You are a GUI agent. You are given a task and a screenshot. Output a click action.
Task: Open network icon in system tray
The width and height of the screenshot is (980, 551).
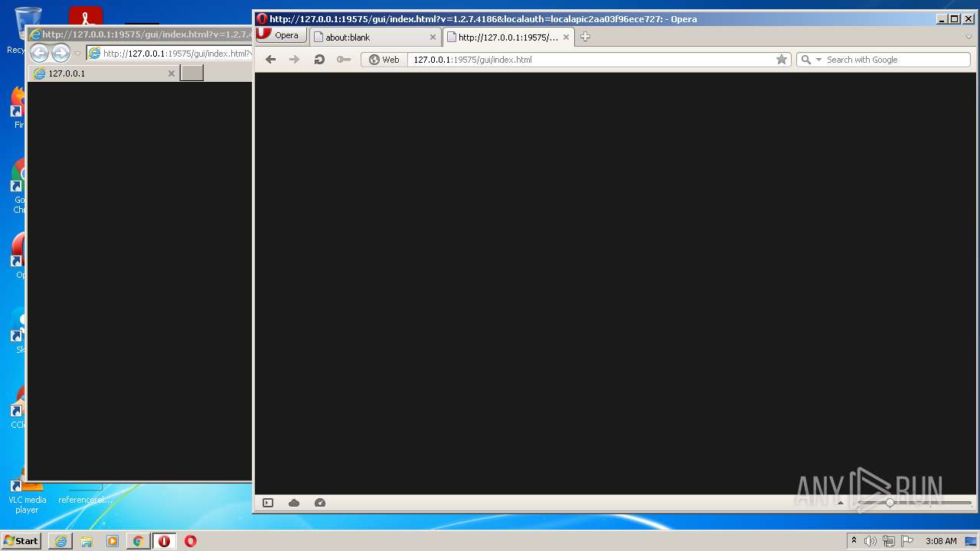pyautogui.click(x=888, y=541)
